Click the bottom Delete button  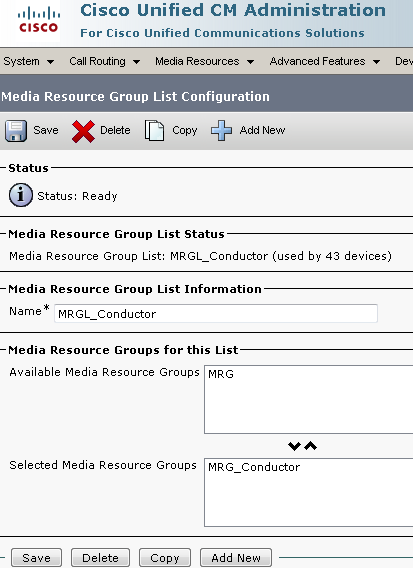[x=100, y=557]
